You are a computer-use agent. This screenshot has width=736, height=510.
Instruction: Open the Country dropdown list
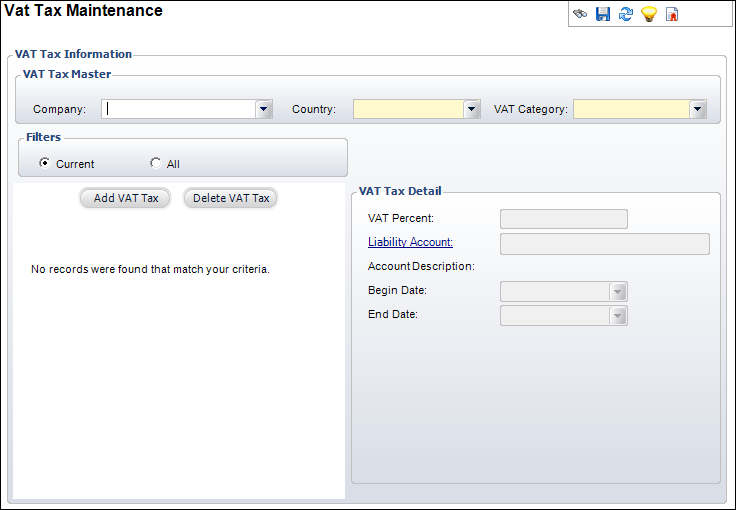pyautogui.click(x=472, y=109)
